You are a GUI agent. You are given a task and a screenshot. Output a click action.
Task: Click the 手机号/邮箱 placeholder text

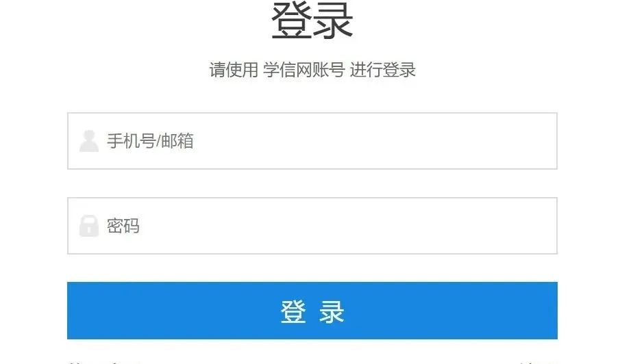(150, 141)
